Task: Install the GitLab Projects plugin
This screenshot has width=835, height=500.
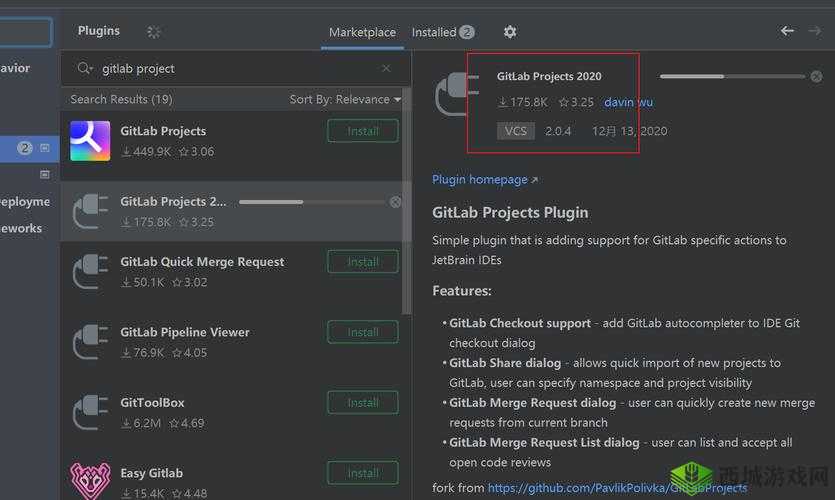Action: [x=362, y=131]
